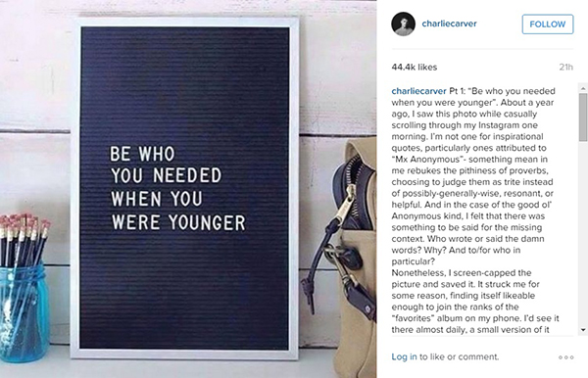The image size is (588, 378).
Task: Open the charliecarver username link beside avatar
Action: pyautogui.click(x=449, y=24)
